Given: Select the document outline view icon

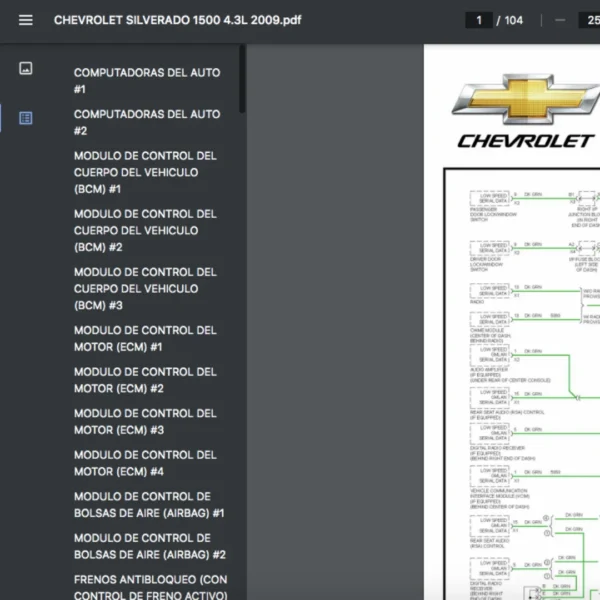Looking at the screenshot, I should (x=26, y=118).
